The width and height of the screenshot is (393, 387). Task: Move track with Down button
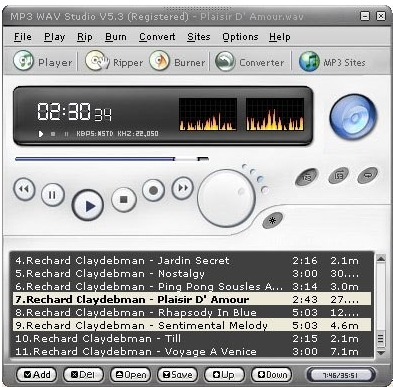coord(272,375)
